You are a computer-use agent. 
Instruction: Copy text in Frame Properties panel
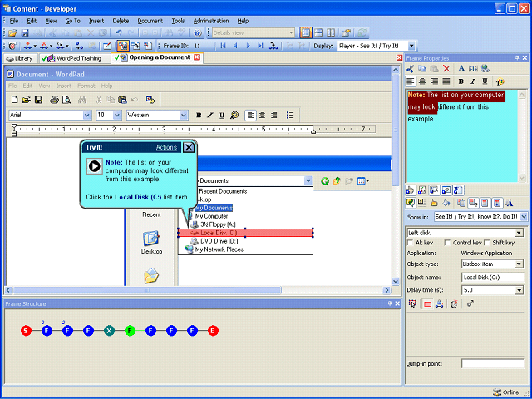coord(422,68)
